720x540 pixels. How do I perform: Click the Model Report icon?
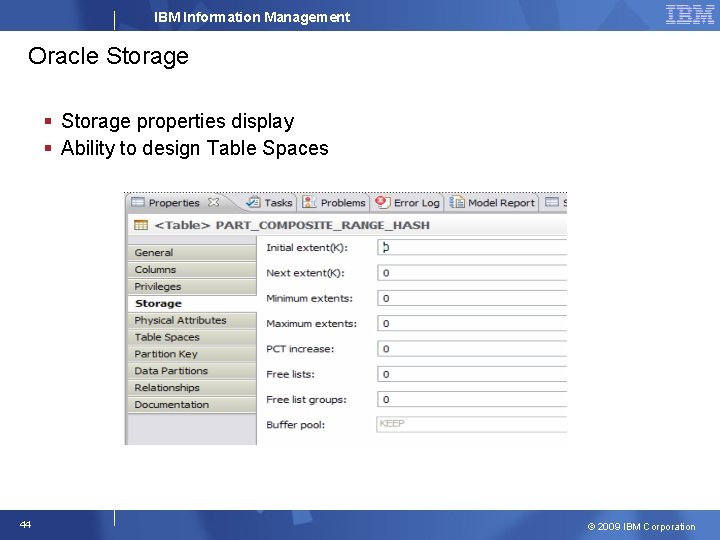tap(456, 202)
